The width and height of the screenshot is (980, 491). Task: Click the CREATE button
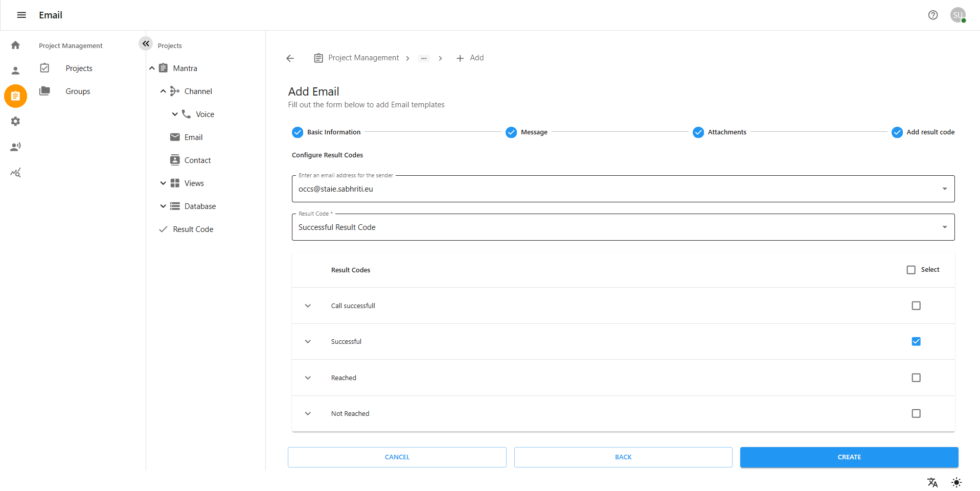pyautogui.click(x=849, y=457)
